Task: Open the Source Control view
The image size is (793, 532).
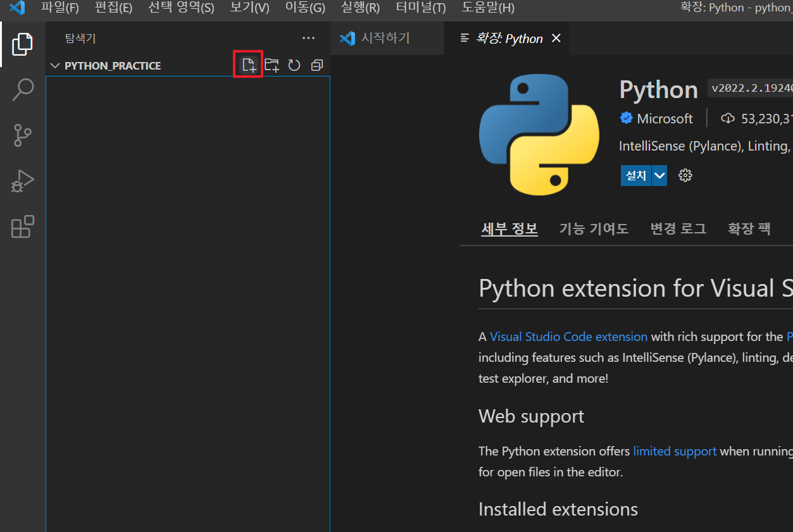Action: click(x=23, y=135)
